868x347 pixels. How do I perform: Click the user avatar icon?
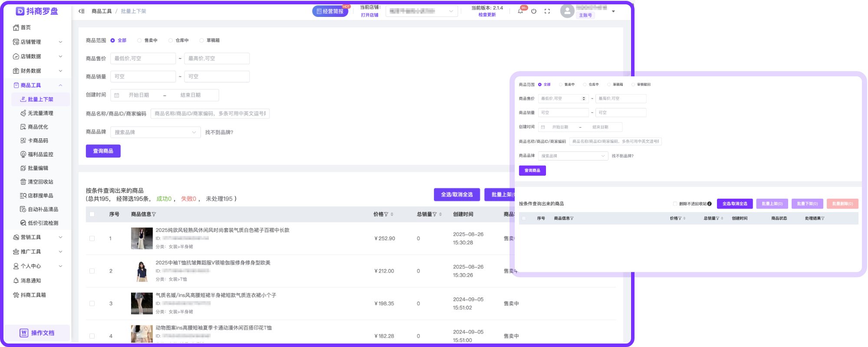click(x=567, y=11)
